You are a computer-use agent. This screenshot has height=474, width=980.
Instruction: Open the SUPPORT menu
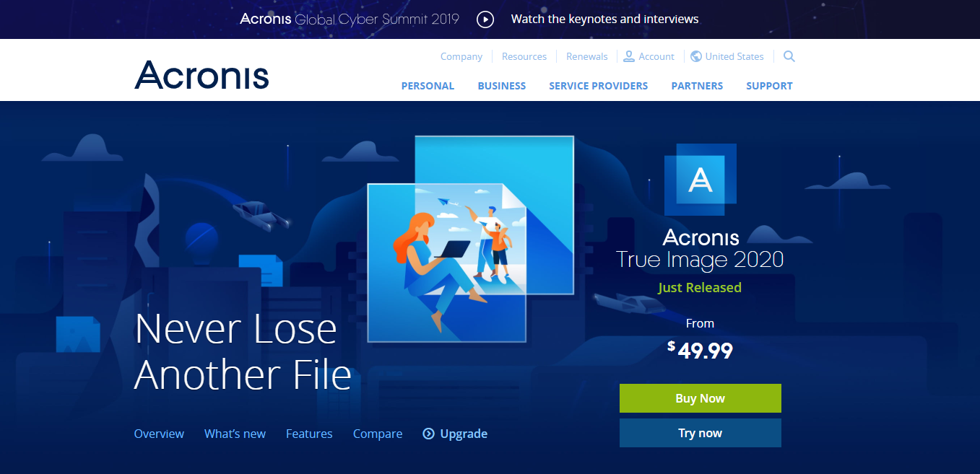click(x=769, y=86)
